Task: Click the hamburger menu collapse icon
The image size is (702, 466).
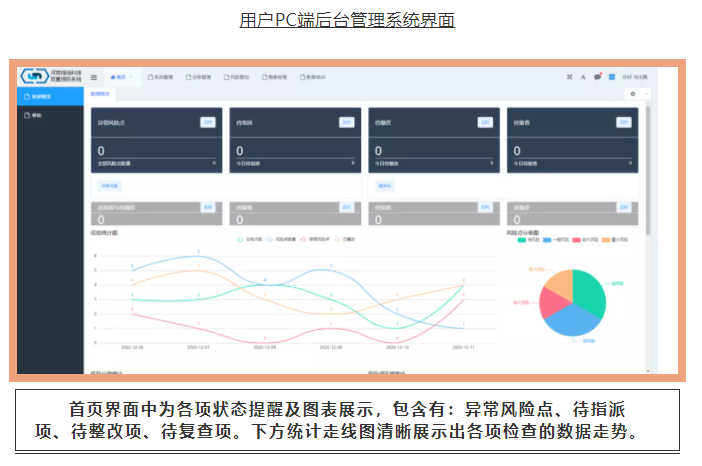Action: point(94,76)
